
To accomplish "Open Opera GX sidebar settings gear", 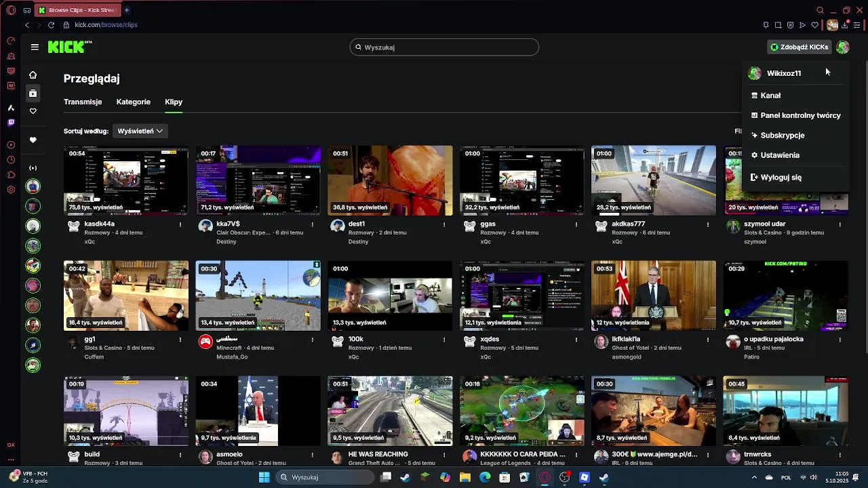I will point(11,189).
